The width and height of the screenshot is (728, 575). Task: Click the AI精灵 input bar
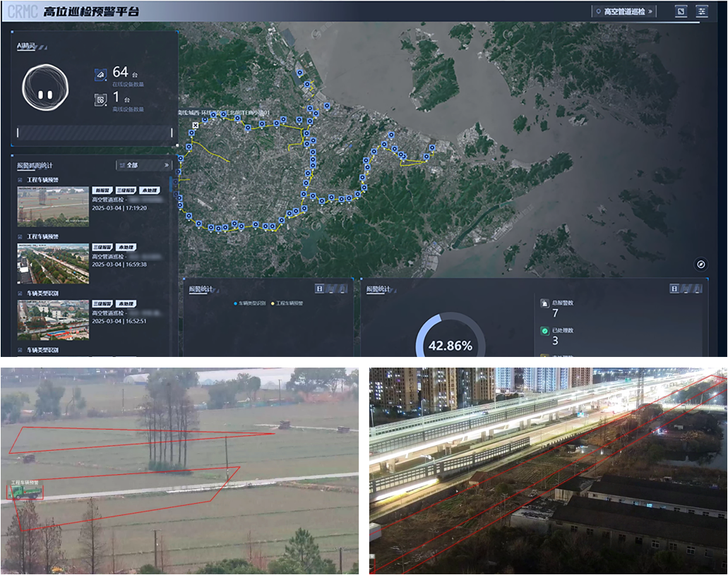tap(95, 133)
